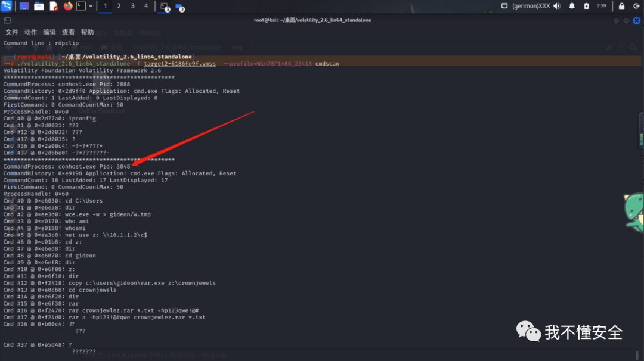Click the display monitor tray icon
Viewport: 644px width, 361px height.
pyautogui.click(x=504, y=6)
